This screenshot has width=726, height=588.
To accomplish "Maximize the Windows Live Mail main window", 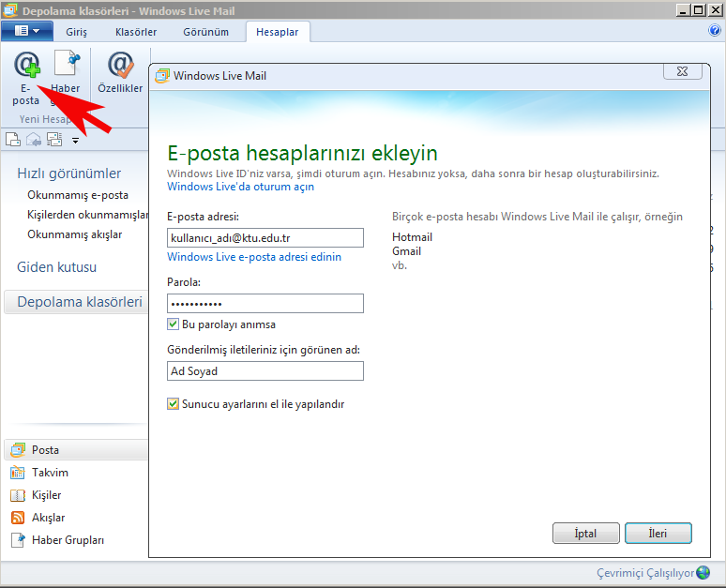I will (x=699, y=9).
